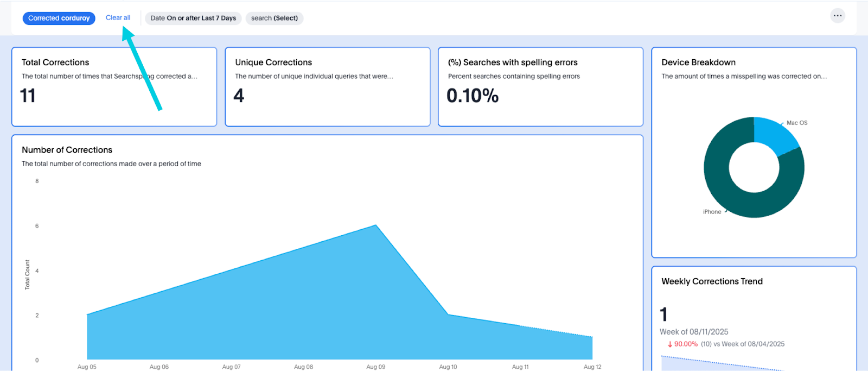
Task: Click the Weekly Corrections Trend sparkline
Action: 722,364
